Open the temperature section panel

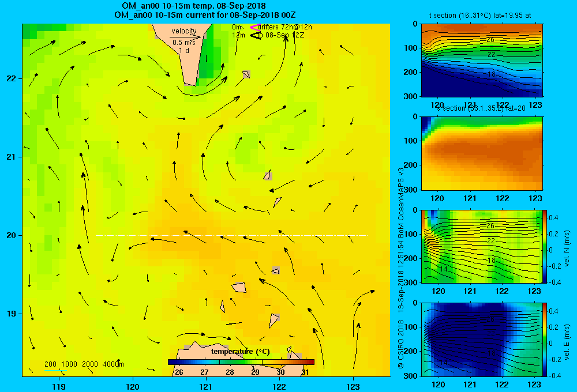tap(482, 60)
